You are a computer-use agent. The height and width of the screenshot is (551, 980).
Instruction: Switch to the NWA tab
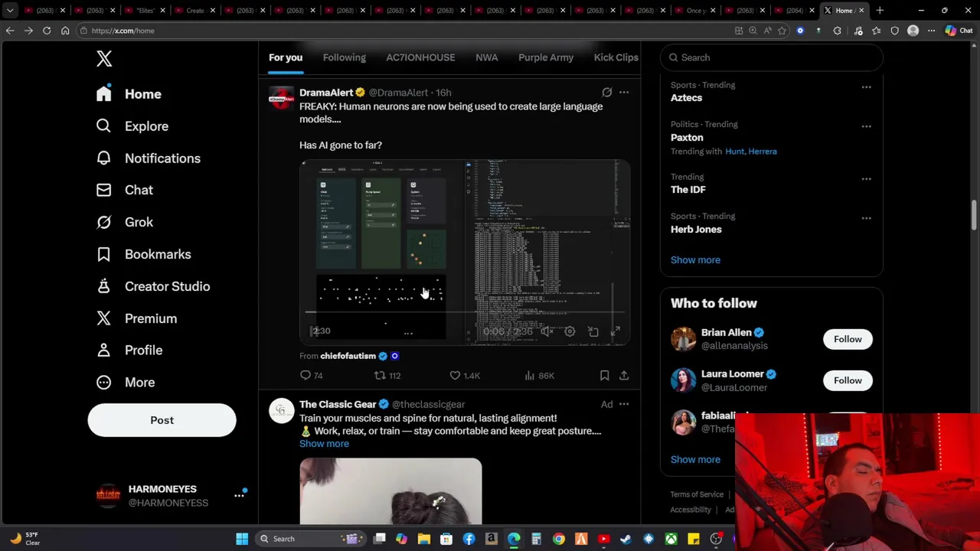pyautogui.click(x=486, y=57)
